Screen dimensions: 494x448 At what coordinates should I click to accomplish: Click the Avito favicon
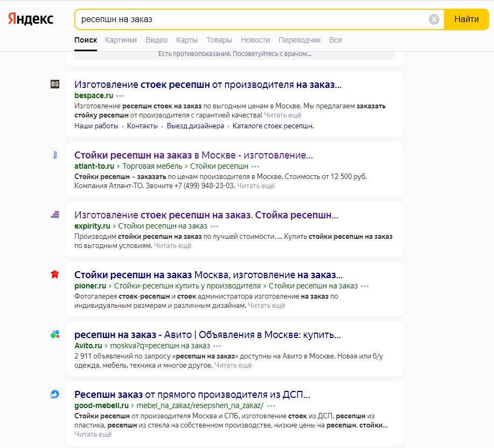click(x=55, y=334)
